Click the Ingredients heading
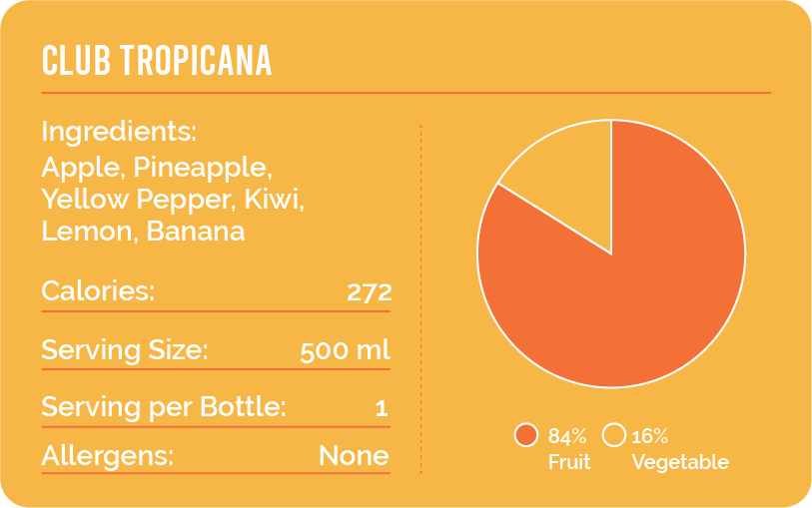 click(119, 132)
